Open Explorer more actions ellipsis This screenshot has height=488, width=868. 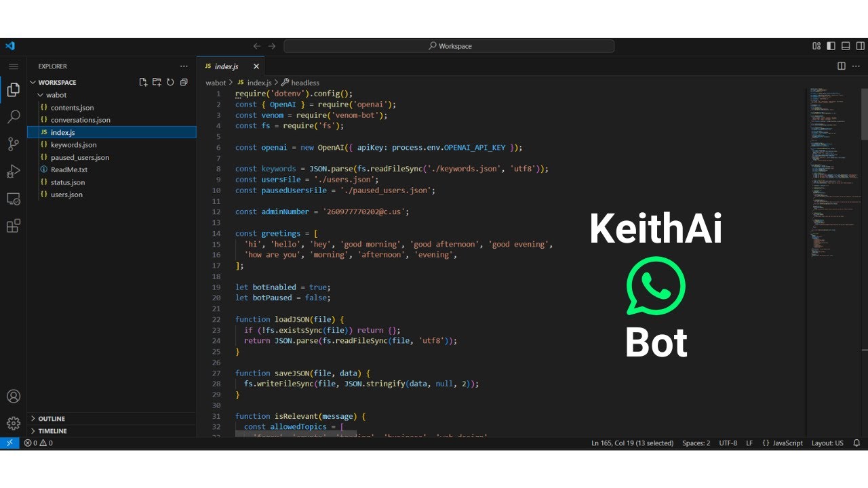coord(184,66)
